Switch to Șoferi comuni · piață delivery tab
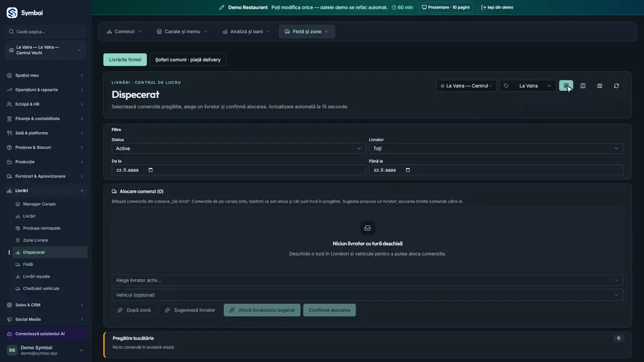This screenshot has width=644, height=362. (188, 60)
